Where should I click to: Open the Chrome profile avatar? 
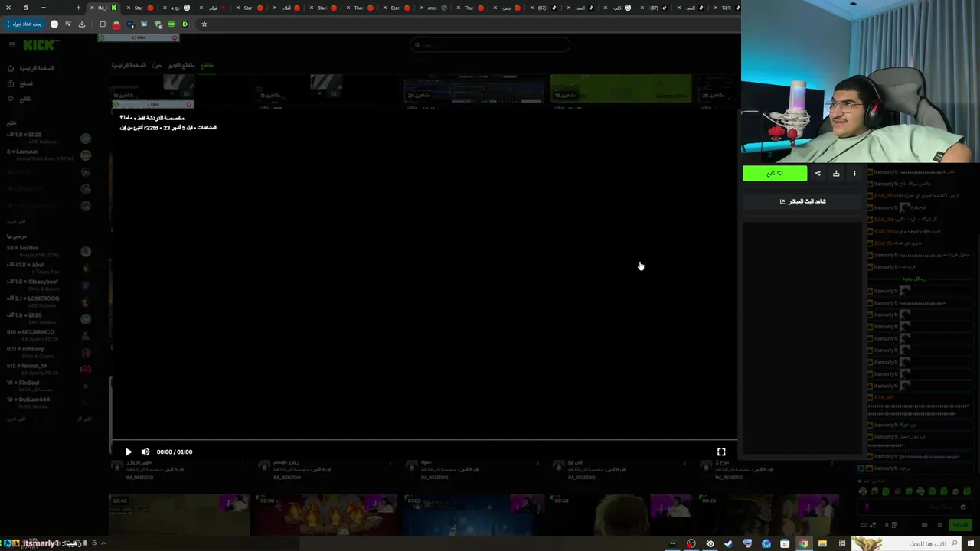click(54, 24)
